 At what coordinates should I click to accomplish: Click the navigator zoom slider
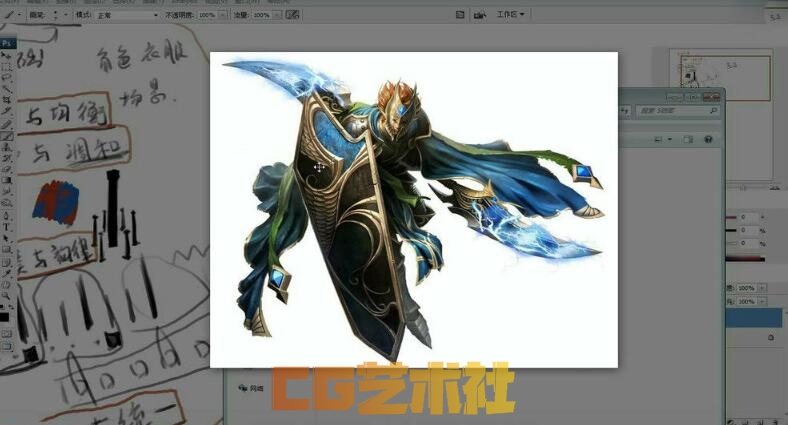743,188
